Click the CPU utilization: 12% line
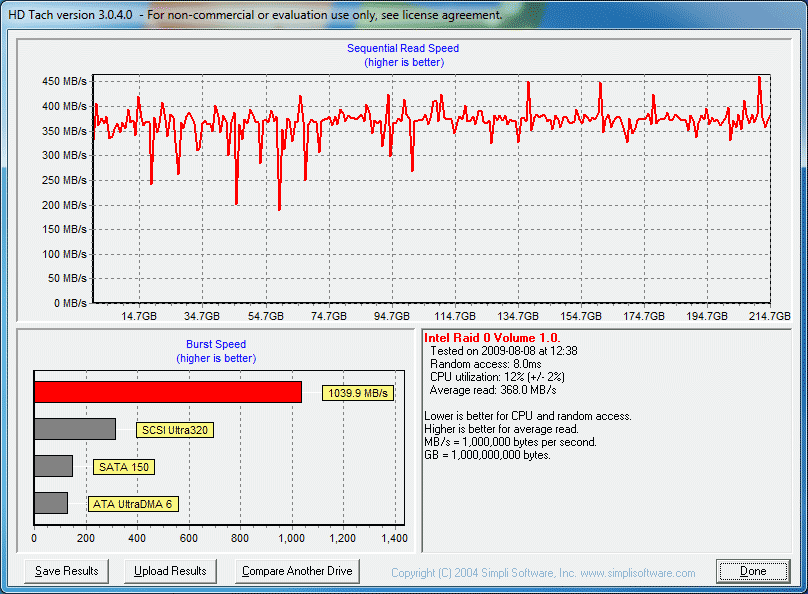 click(x=497, y=377)
